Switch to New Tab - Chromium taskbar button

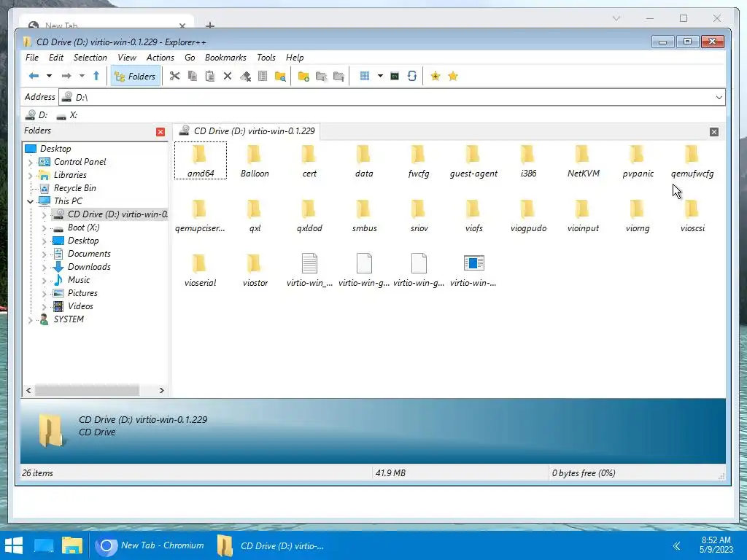pyautogui.click(x=150, y=545)
